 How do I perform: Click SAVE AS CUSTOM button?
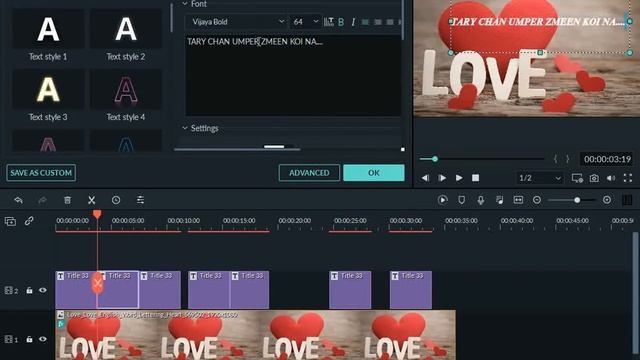pyautogui.click(x=41, y=173)
